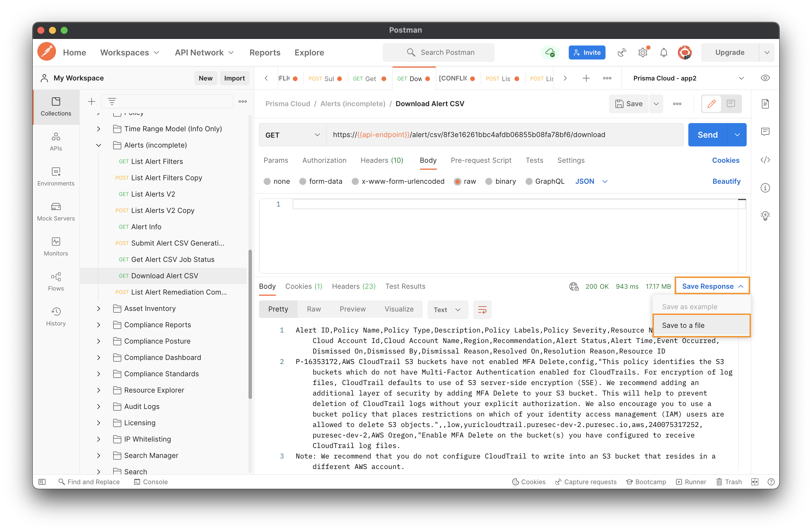Open the GET method dropdown
The image size is (812, 532).
point(292,135)
